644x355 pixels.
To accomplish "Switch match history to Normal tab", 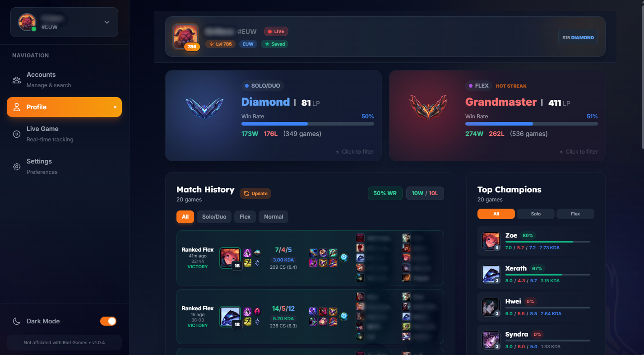I will tap(273, 217).
